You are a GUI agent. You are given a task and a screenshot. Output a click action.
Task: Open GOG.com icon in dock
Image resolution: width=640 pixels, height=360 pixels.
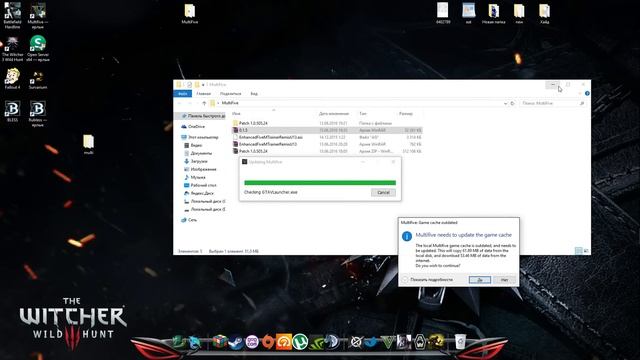coord(252,342)
